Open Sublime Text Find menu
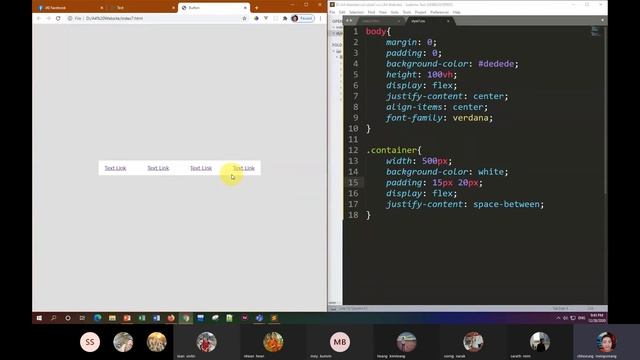This screenshot has width=640, height=360. pyautogui.click(x=371, y=12)
